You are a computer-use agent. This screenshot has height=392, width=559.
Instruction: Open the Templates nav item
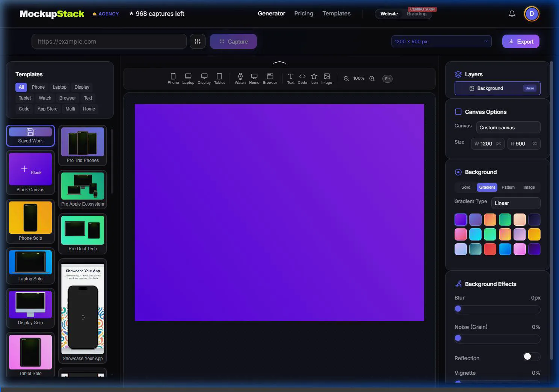tap(336, 14)
